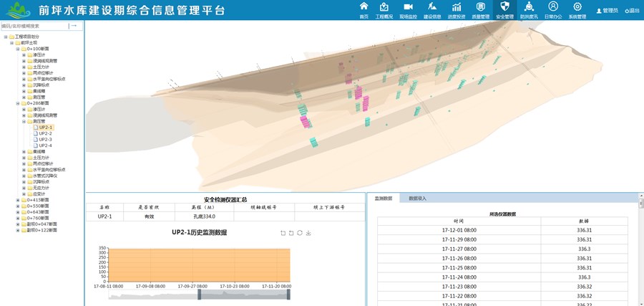
Task: Open 现场监控 video monitoring icon
Action: pos(408,9)
